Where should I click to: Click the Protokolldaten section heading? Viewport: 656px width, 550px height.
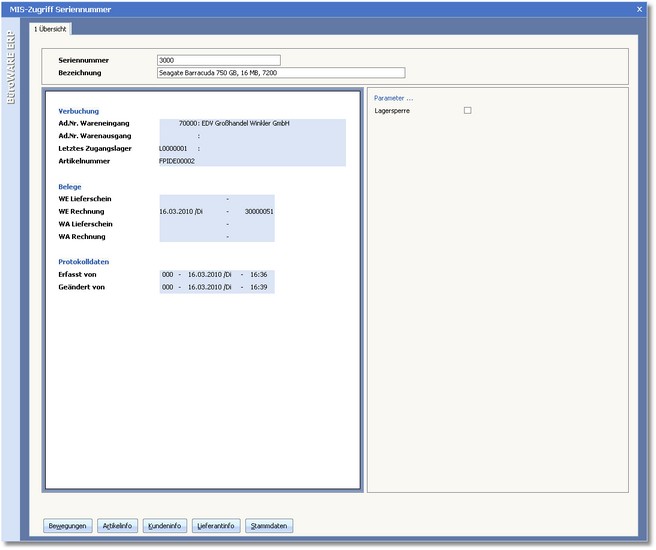coord(84,262)
